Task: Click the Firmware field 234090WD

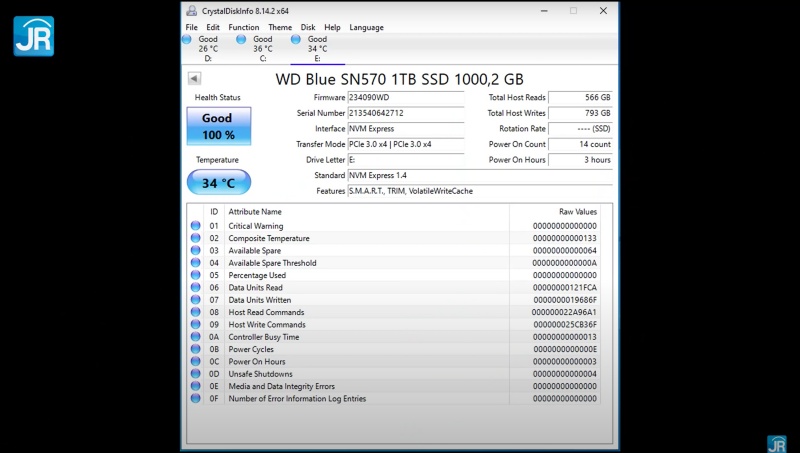Action: (406, 97)
